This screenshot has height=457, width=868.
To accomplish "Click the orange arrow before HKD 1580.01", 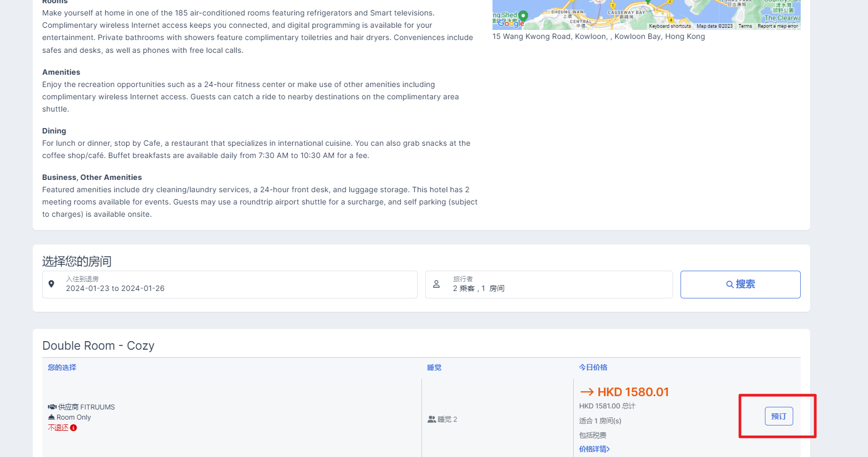I will 587,392.
